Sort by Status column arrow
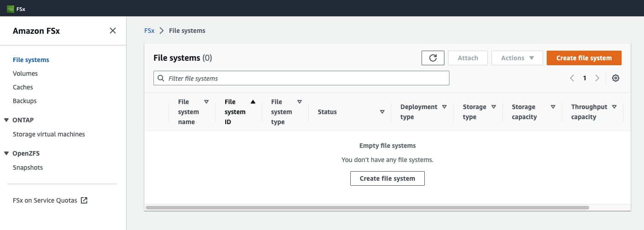This screenshot has height=230, width=644. pos(382,112)
